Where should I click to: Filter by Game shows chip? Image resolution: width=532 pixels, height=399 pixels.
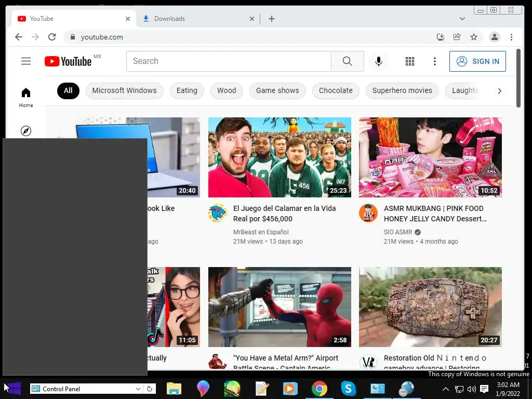(277, 90)
